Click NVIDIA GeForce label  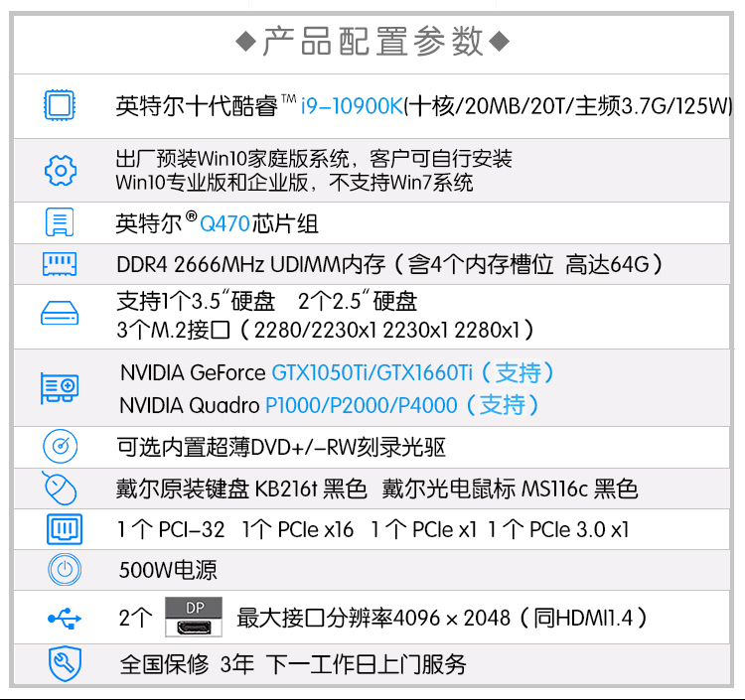pos(193,372)
